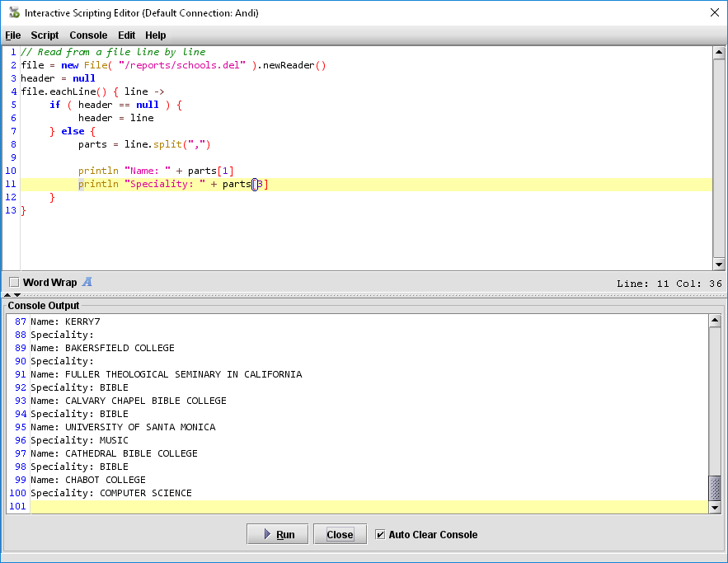Open the Script menu
This screenshot has height=563, width=728.
[x=45, y=35]
